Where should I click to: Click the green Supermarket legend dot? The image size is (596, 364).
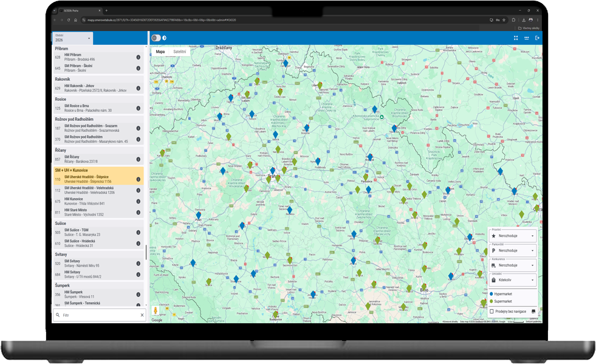492,301
